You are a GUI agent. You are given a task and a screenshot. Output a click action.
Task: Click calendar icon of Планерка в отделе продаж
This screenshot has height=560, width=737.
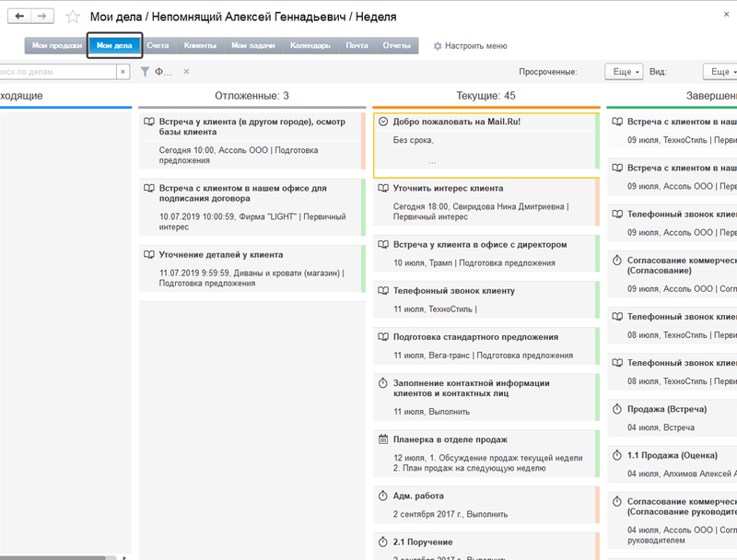click(x=383, y=439)
